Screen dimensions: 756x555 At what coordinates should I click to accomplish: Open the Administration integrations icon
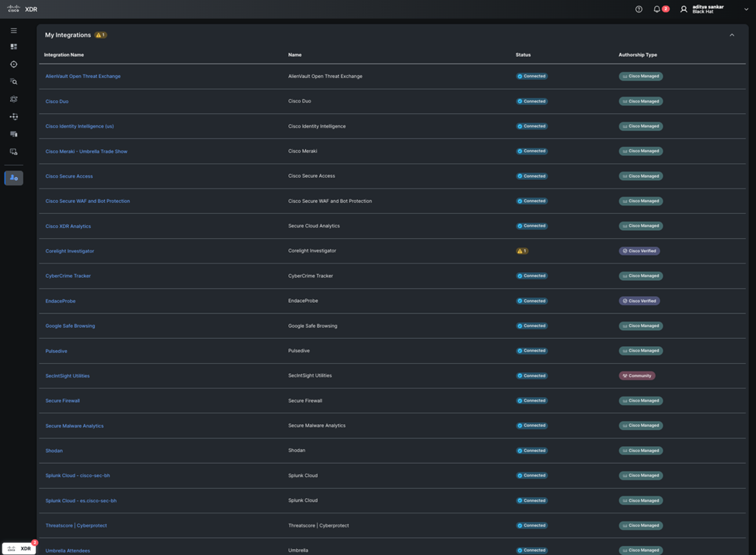tap(13, 177)
